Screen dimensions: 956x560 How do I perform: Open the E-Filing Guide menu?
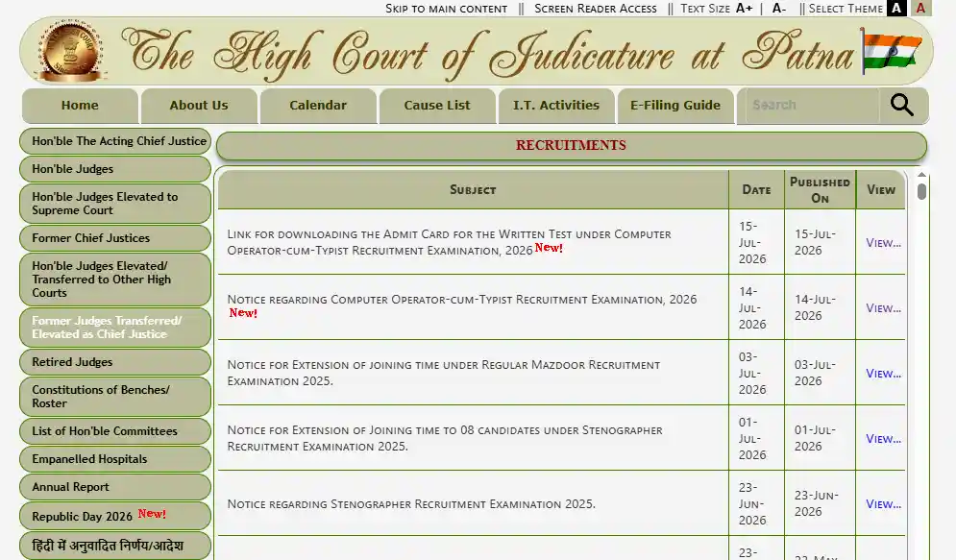(675, 106)
